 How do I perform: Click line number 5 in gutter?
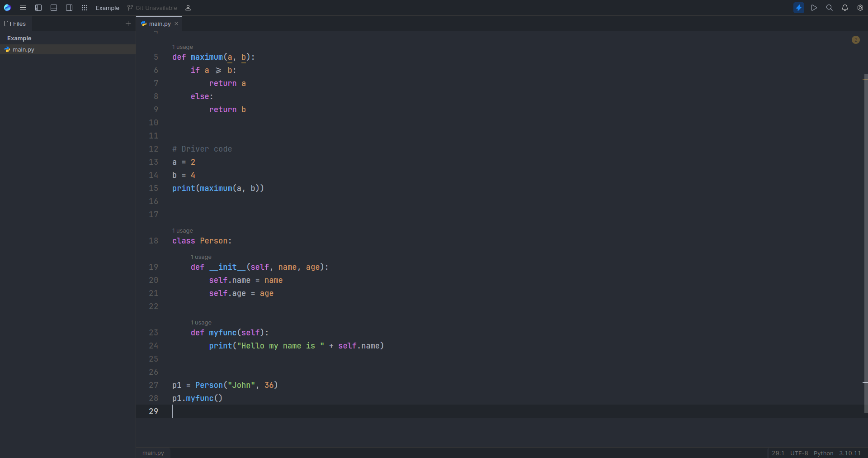(156, 57)
